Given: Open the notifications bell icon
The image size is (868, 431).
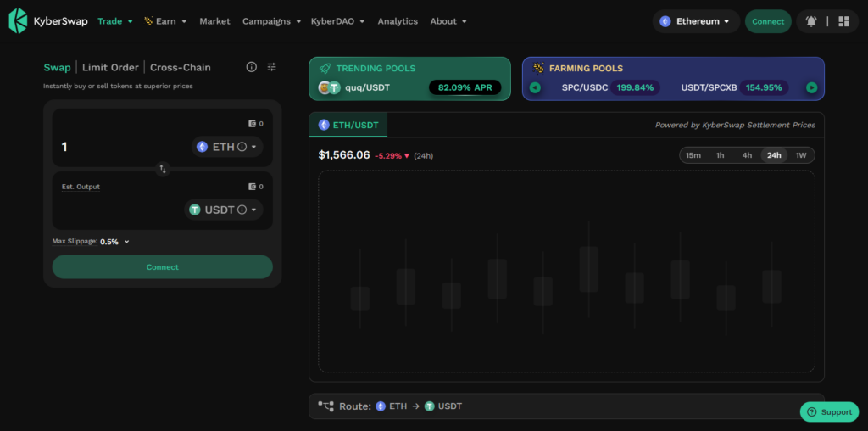Looking at the screenshot, I should 811,21.
